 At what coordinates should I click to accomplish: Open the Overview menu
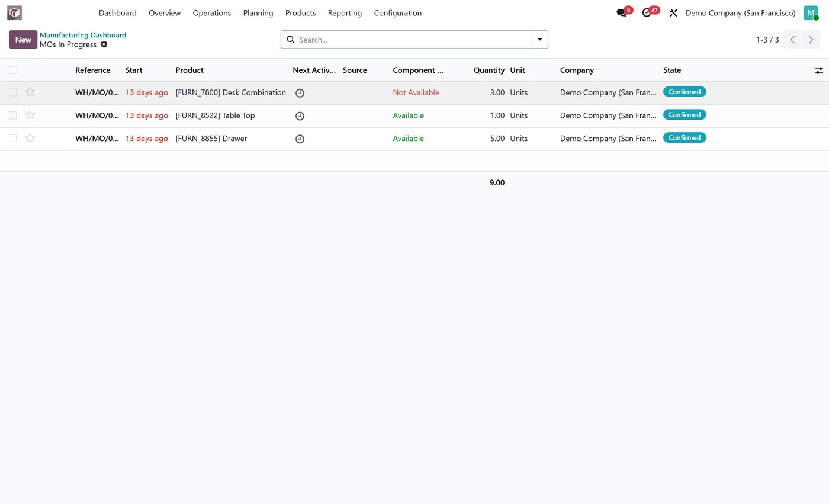[x=165, y=13]
